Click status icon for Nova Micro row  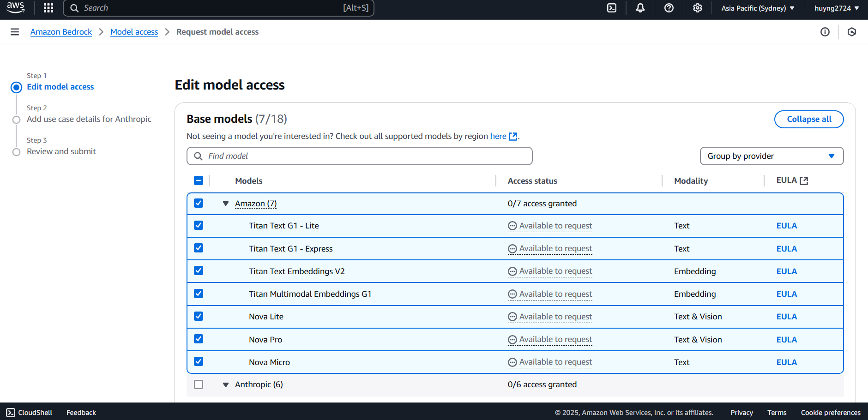point(512,362)
